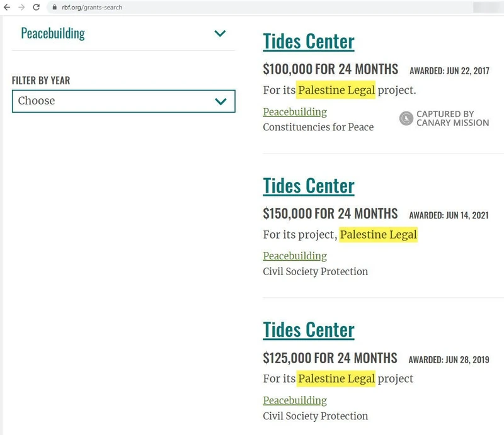
Task: Click the browser back arrow
Action: 8,8
